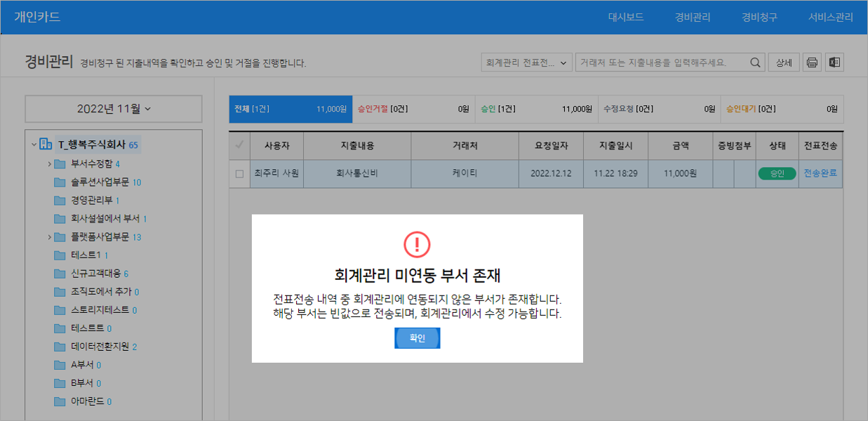The image size is (868, 421).
Task: Click the search magnifier icon
Action: tap(755, 62)
